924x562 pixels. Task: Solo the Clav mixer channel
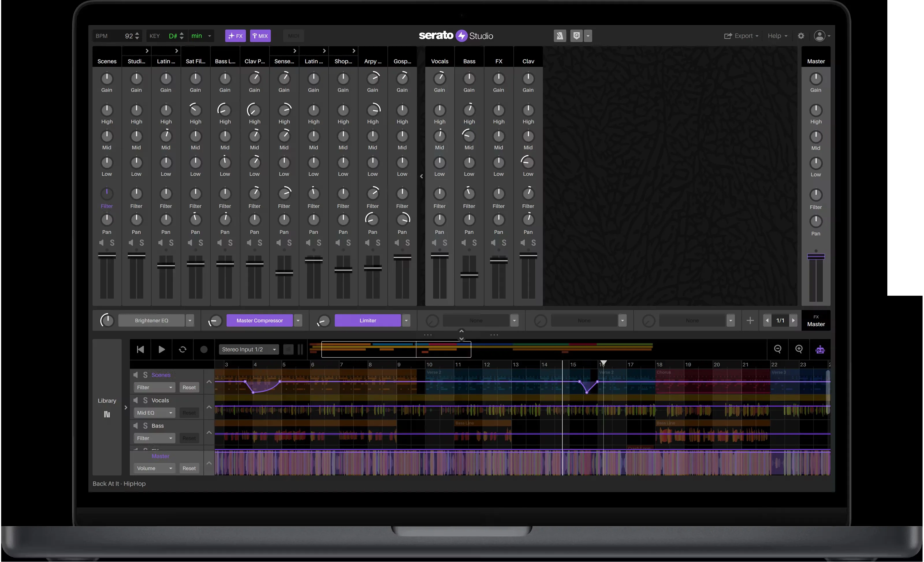point(534,243)
